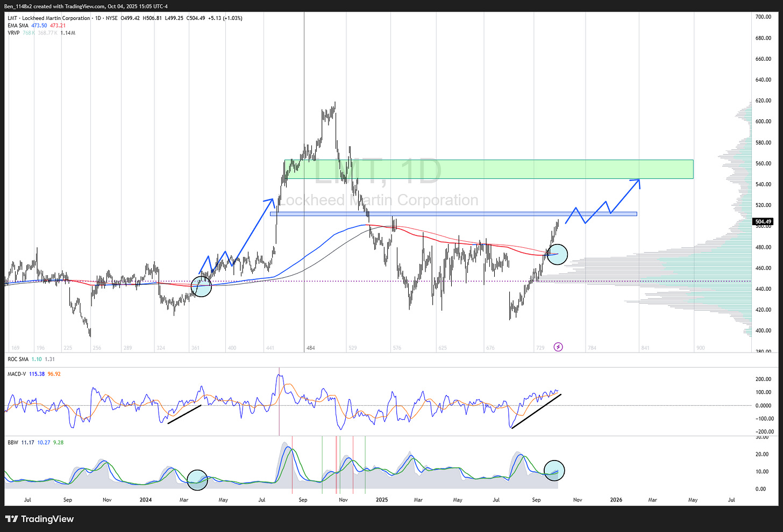The width and height of the screenshot is (783, 532).
Task: Click the 620.00 price axis label
Action: [764, 100]
